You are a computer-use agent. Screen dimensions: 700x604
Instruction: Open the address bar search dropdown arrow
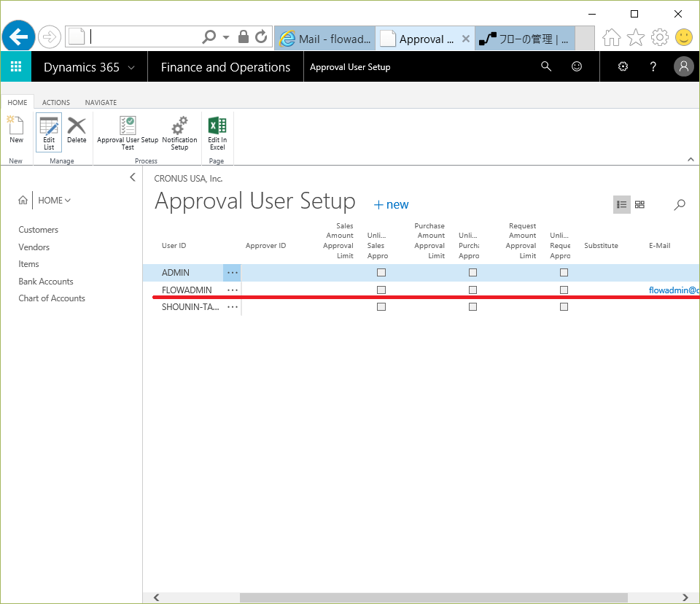click(x=226, y=37)
